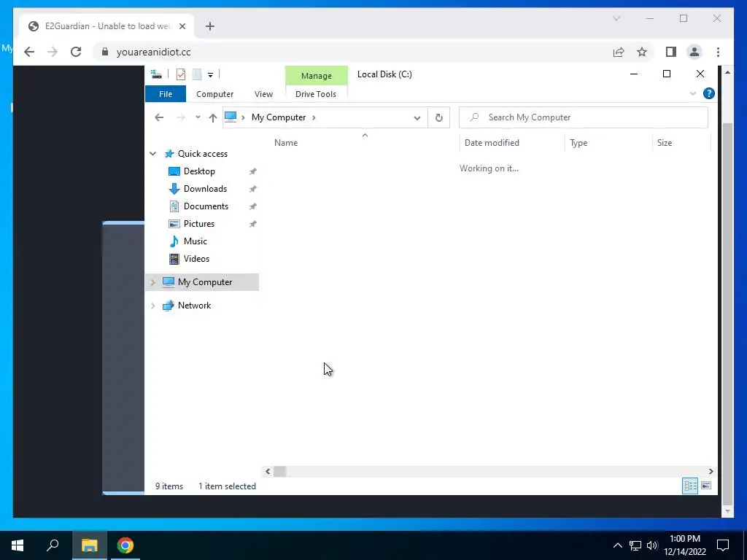This screenshot has height=560, width=747.
Task: Click the New folder quick access icon
Action: pyautogui.click(x=197, y=74)
